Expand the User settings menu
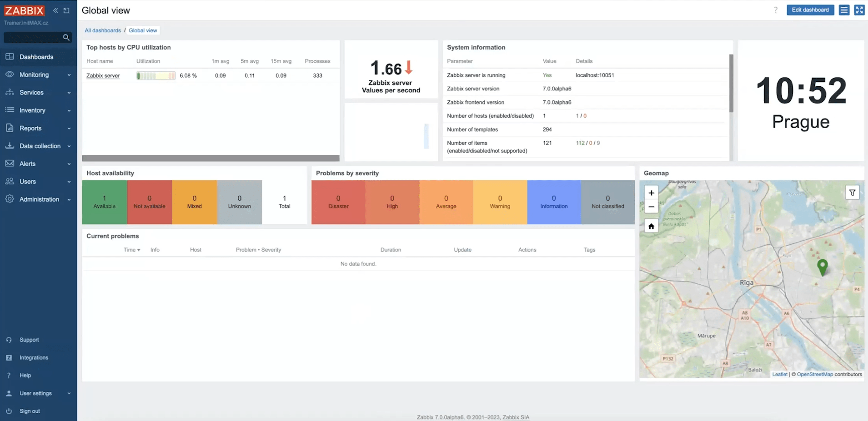 35,393
